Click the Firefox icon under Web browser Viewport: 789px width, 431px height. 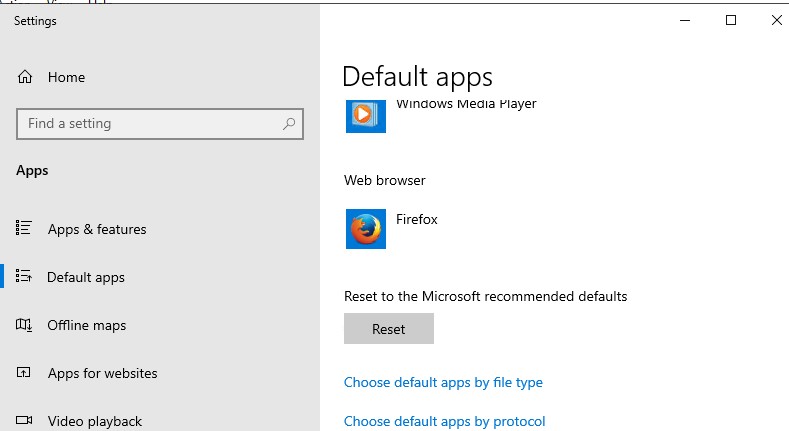click(365, 229)
